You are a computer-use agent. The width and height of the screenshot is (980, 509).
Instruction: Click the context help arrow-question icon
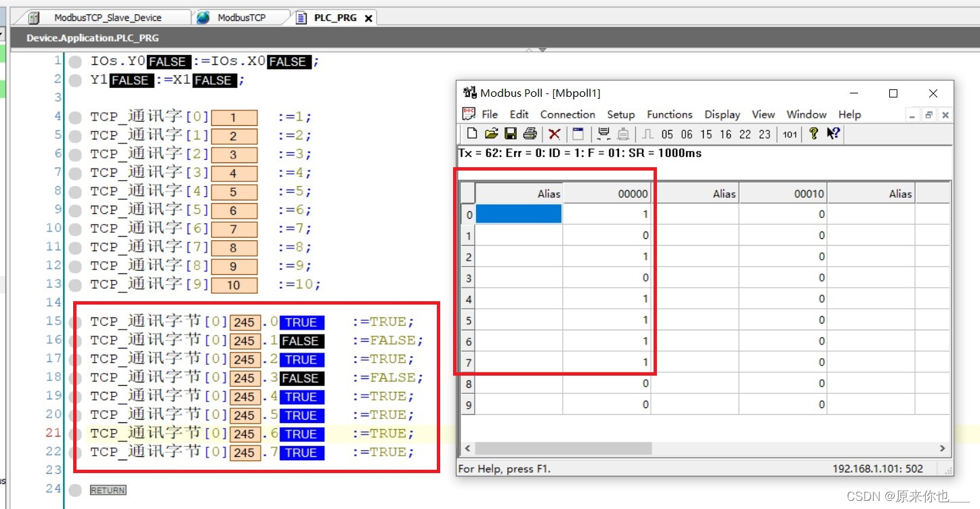coord(833,133)
